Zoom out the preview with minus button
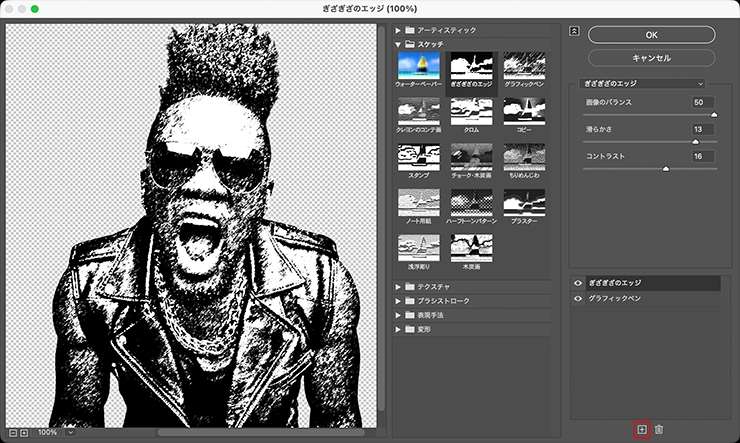The height and width of the screenshot is (443, 740). click(13, 432)
